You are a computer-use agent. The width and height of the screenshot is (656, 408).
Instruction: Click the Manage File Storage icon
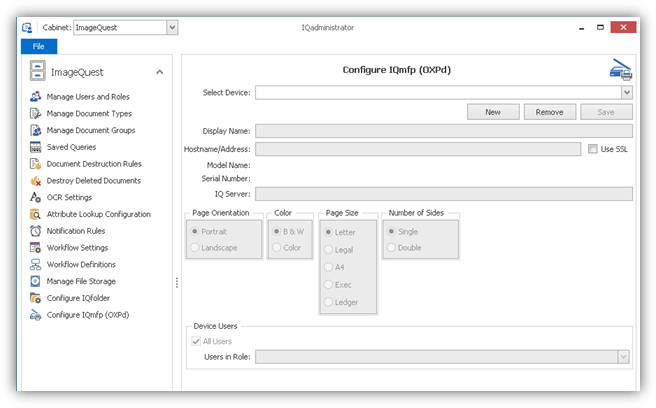point(36,281)
